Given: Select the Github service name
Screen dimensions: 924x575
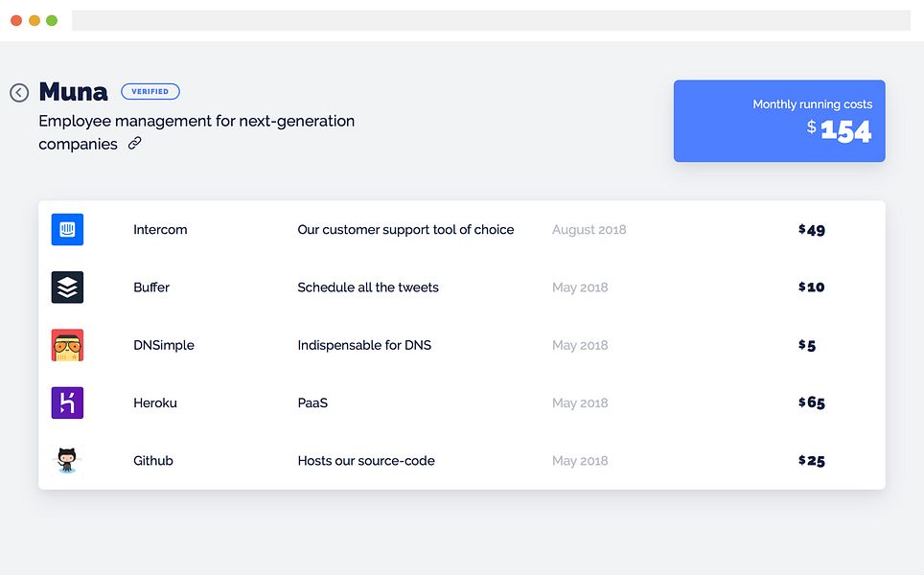Looking at the screenshot, I should [x=153, y=461].
